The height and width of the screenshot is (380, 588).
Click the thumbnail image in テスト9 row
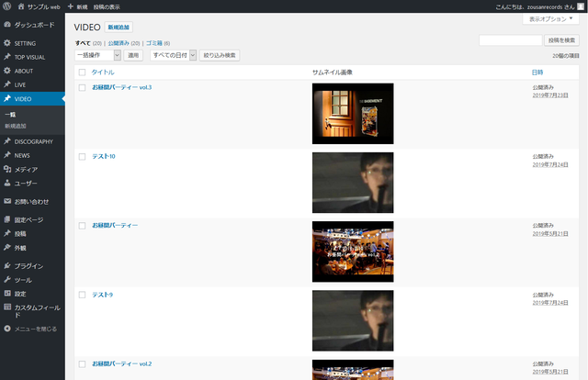point(353,320)
